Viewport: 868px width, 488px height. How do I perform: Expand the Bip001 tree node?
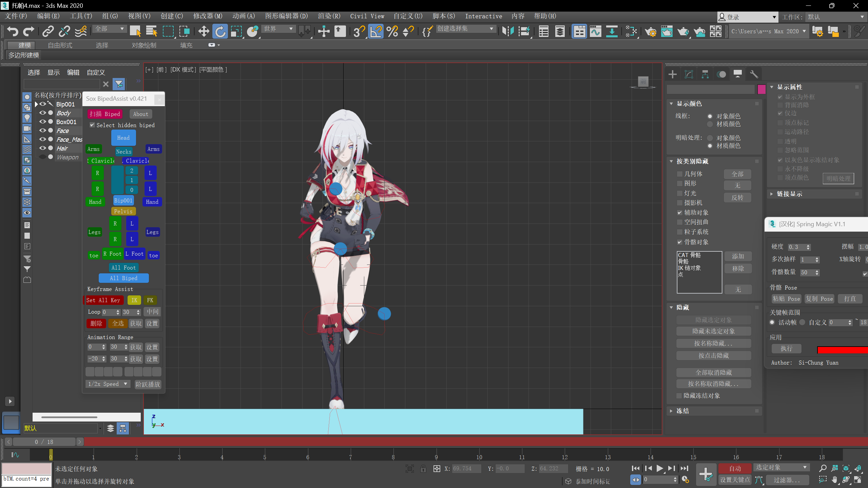coord(36,104)
